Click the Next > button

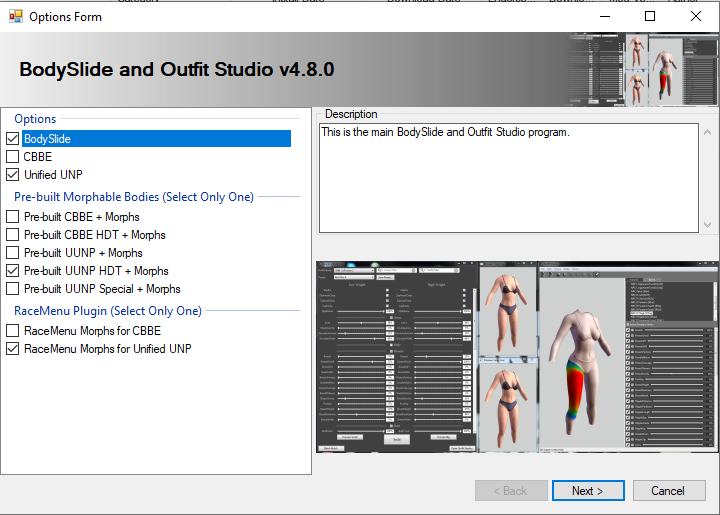click(x=588, y=491)
